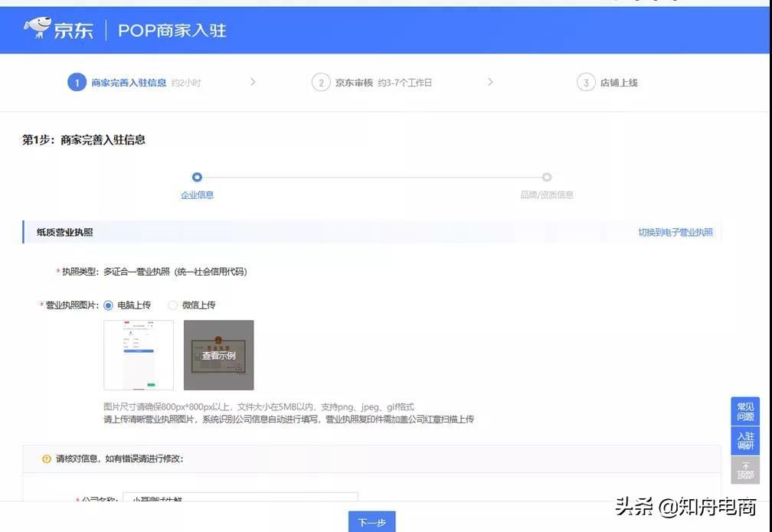Click 切换到电子营业执照 link
Screen dimensions: 772x532
[x=675, y=232]
